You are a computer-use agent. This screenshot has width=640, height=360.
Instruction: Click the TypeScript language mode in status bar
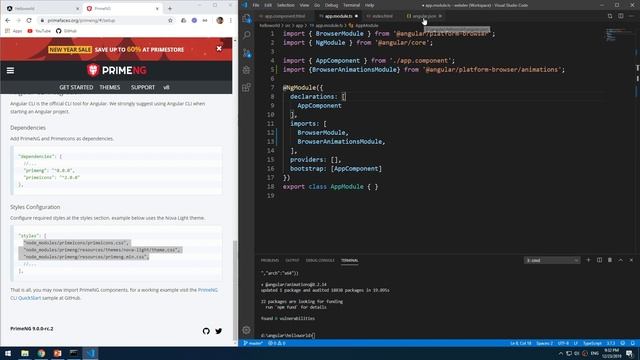[592, 343]
